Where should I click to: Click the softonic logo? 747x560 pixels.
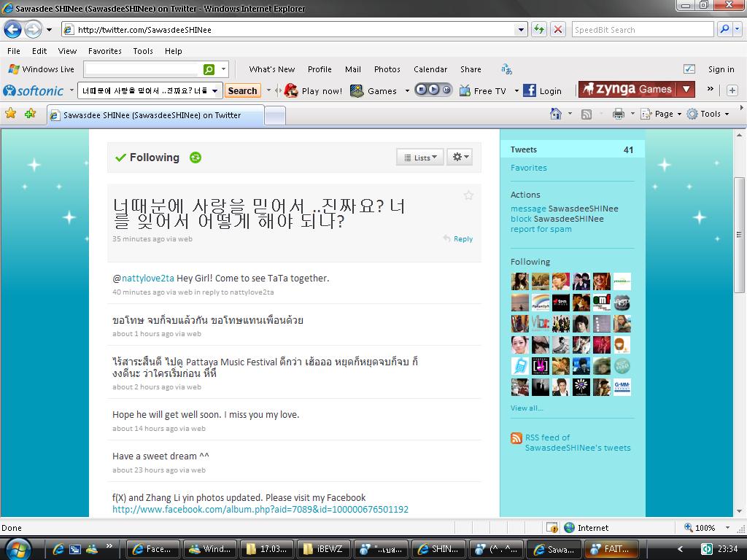click(x=34, y=90)
